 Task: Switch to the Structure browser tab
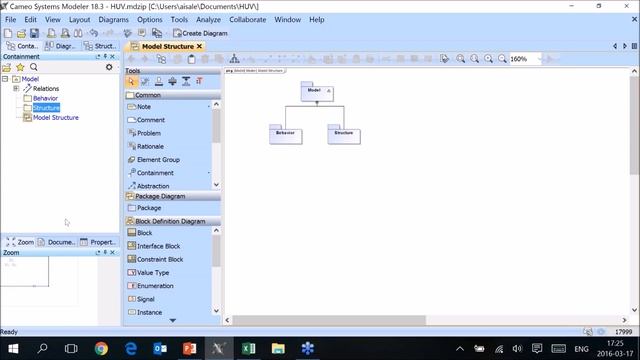click(x=100, y=46)
